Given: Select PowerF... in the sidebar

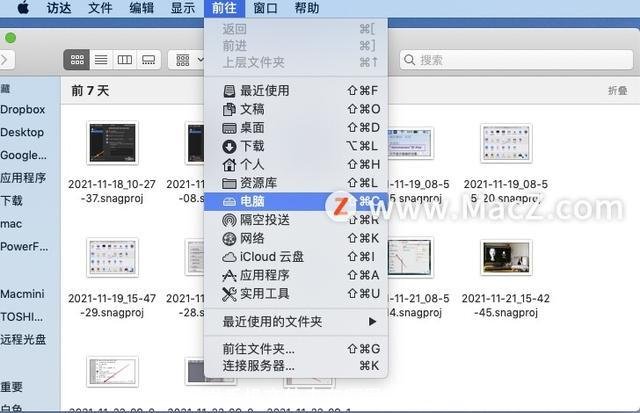Looking at the screenshot, I should tap(24, 246).
